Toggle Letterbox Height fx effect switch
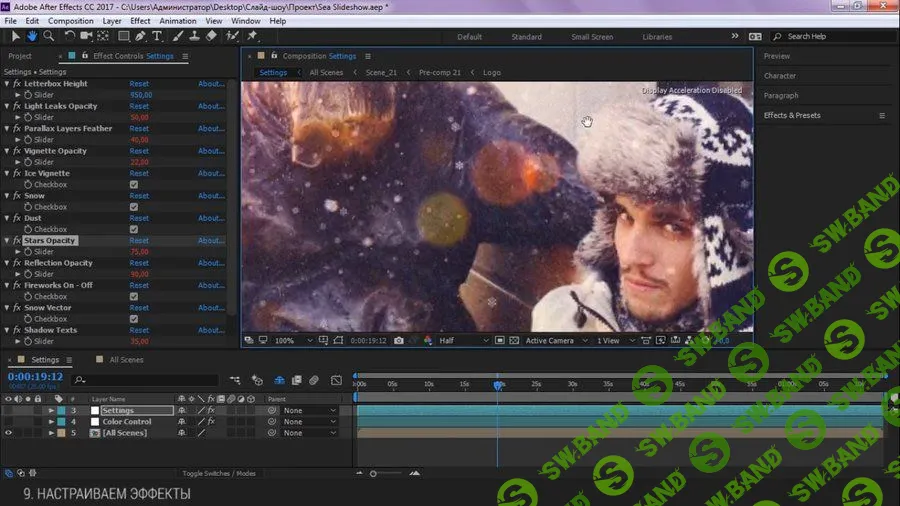Viewport: 900px width, 506px height. pos(17,84)
